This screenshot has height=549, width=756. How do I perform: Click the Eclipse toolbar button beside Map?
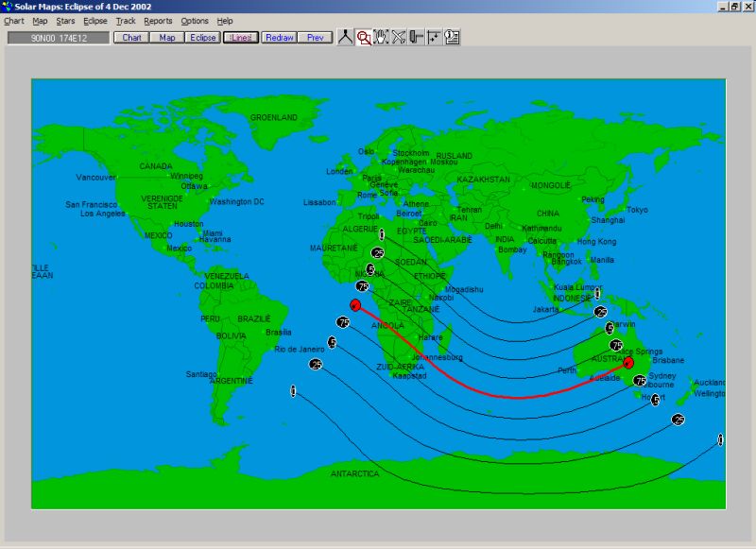click(203, 38)
